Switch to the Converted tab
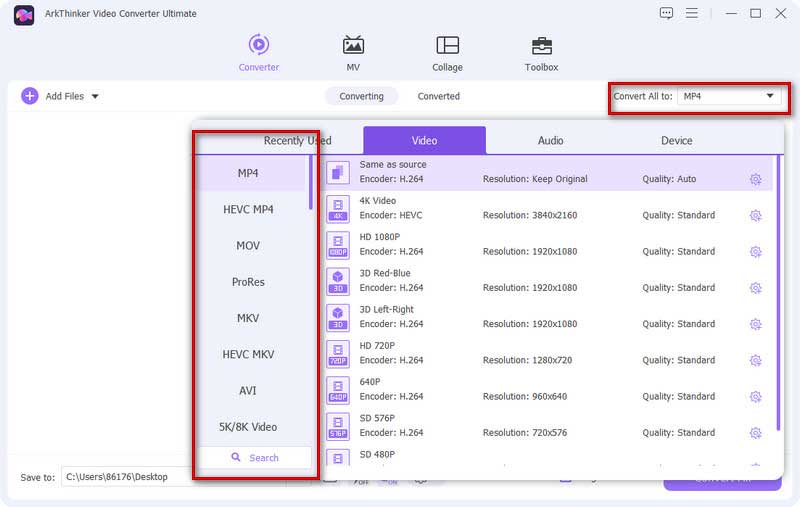The width and height of the screenshot is (800, 507). click(438, 96)
